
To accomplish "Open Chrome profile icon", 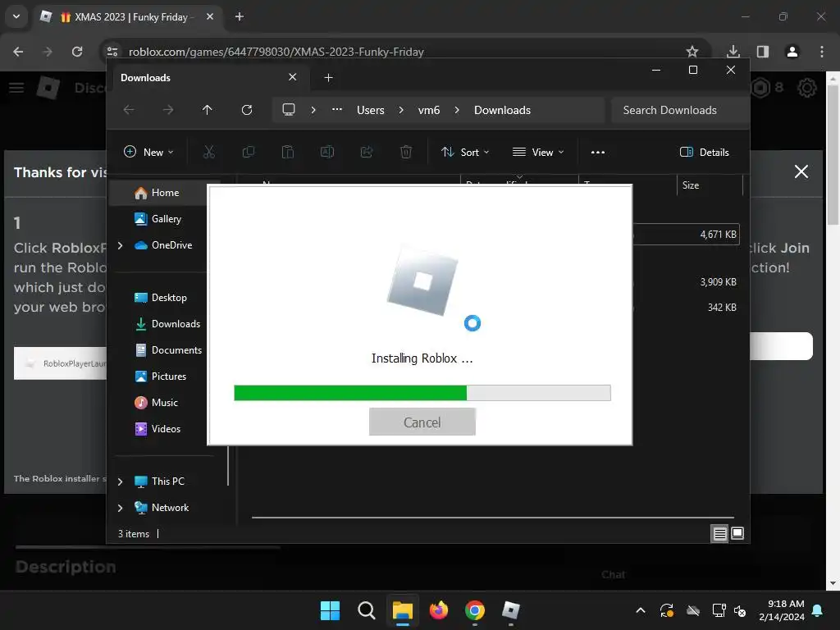I will point(792,52).
